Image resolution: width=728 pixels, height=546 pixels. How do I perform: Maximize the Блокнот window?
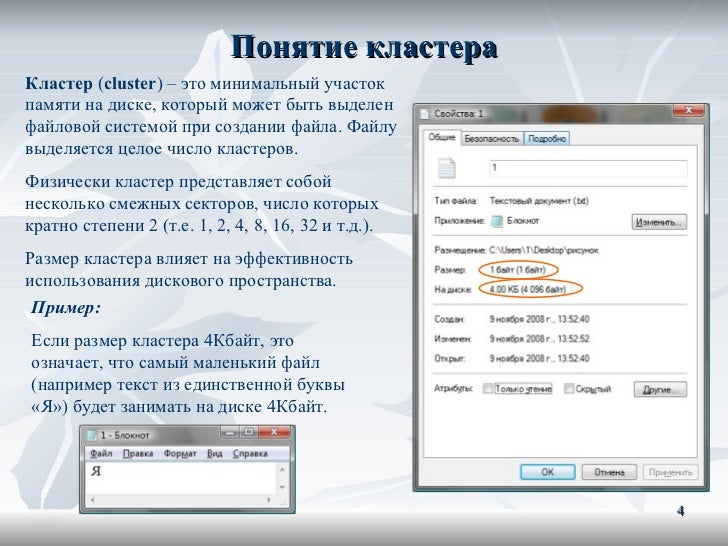(248, 432)
